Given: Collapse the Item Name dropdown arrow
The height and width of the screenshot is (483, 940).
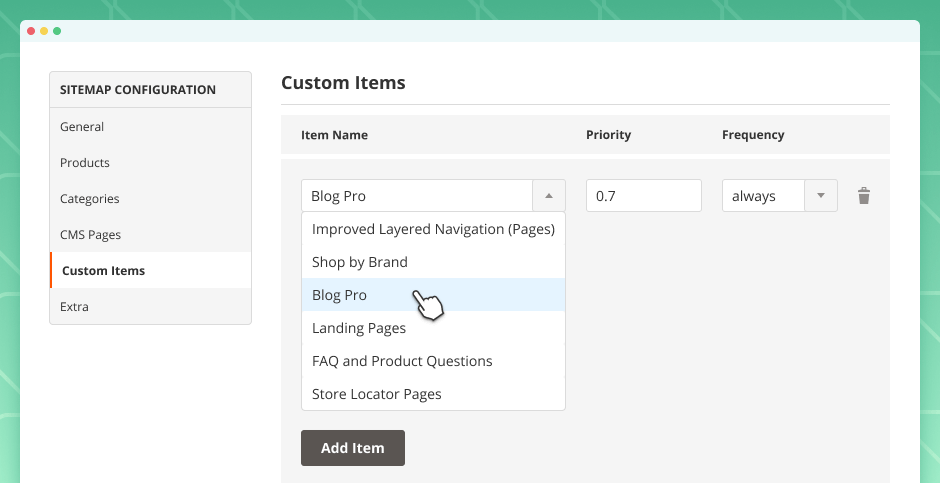Looking at the screenshot, I should 549,195.
